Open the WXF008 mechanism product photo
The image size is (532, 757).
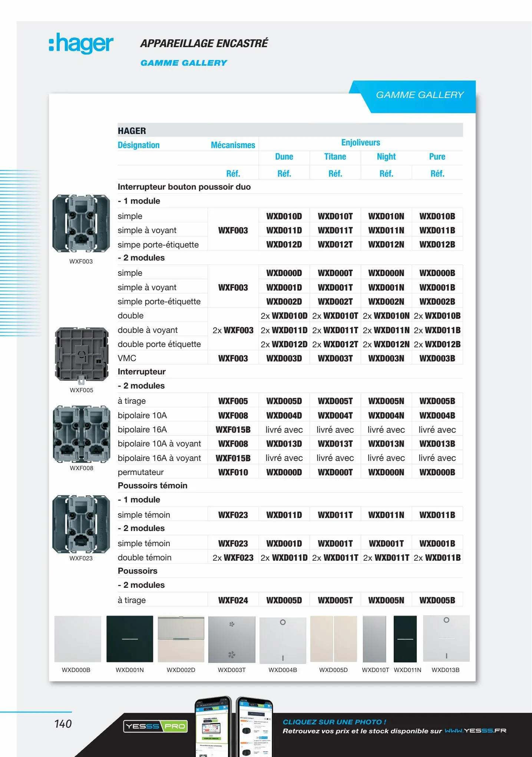pos(82,434)
